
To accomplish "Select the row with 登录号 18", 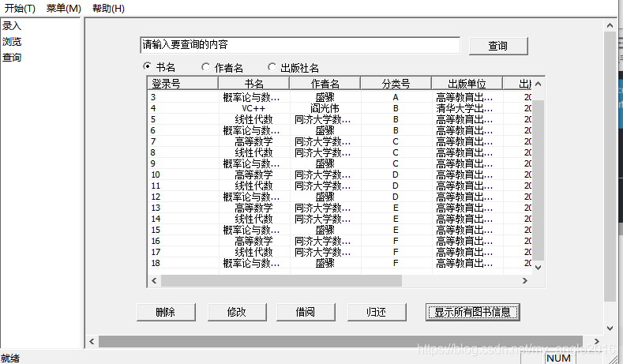I will tap(340, 263).
